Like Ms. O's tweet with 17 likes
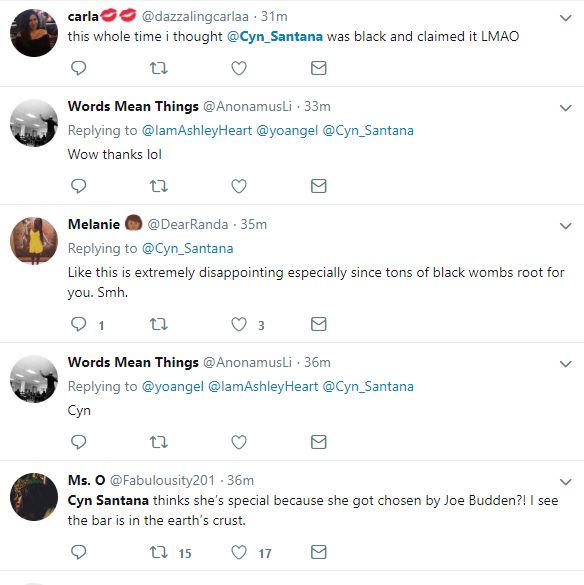 click(239, 552)
